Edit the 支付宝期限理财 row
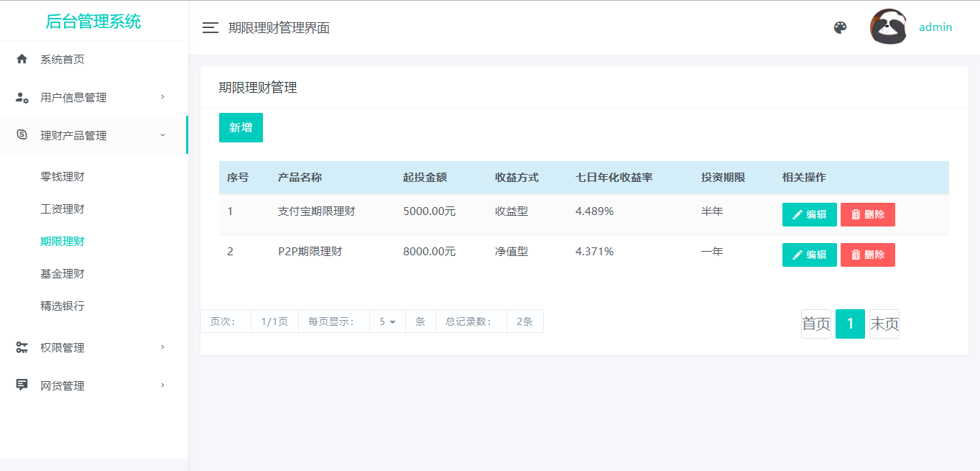980x471 pixels. 809,214
